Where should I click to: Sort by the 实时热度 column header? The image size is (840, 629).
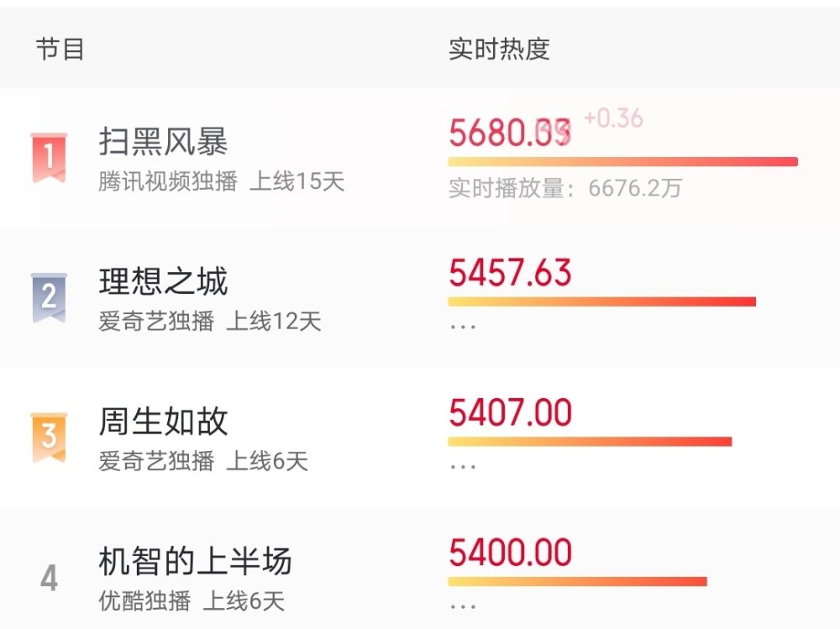[x=499, y=50]
